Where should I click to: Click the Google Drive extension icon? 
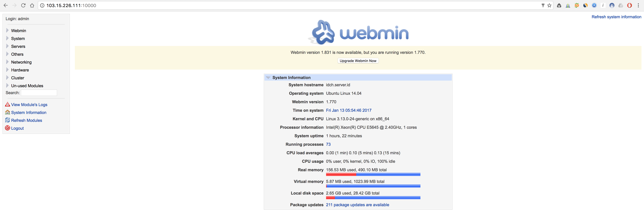click(x=621, y=5)
